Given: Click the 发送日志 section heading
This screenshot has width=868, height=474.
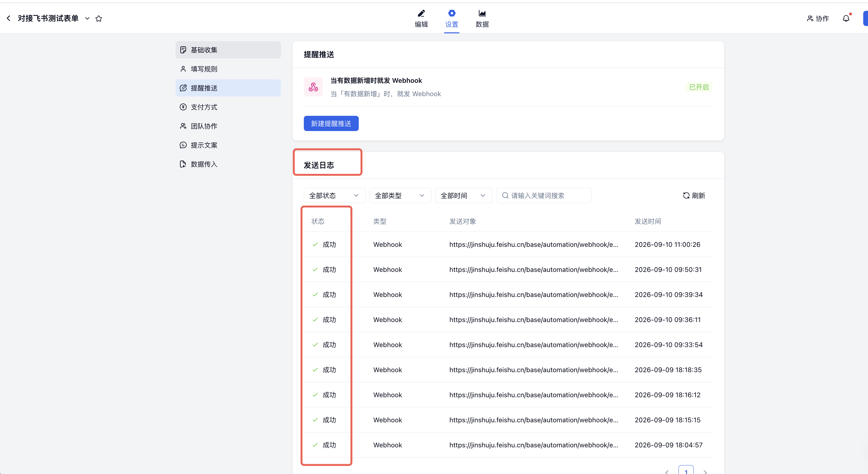Looking at the screenshot, I should pos(319,165).
